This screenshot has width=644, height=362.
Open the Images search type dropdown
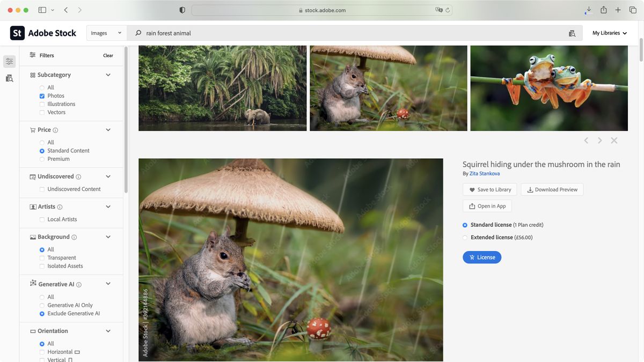pos(106,33)
